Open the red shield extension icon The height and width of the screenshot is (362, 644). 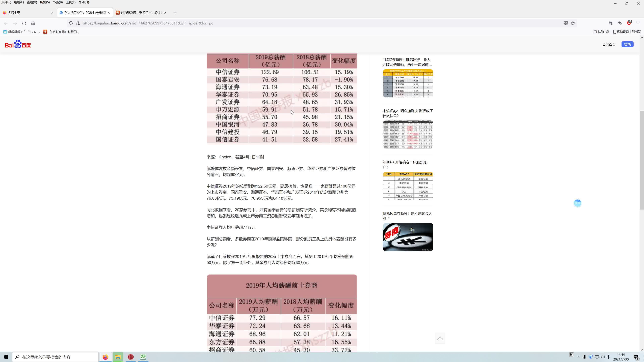pos(629,23)
